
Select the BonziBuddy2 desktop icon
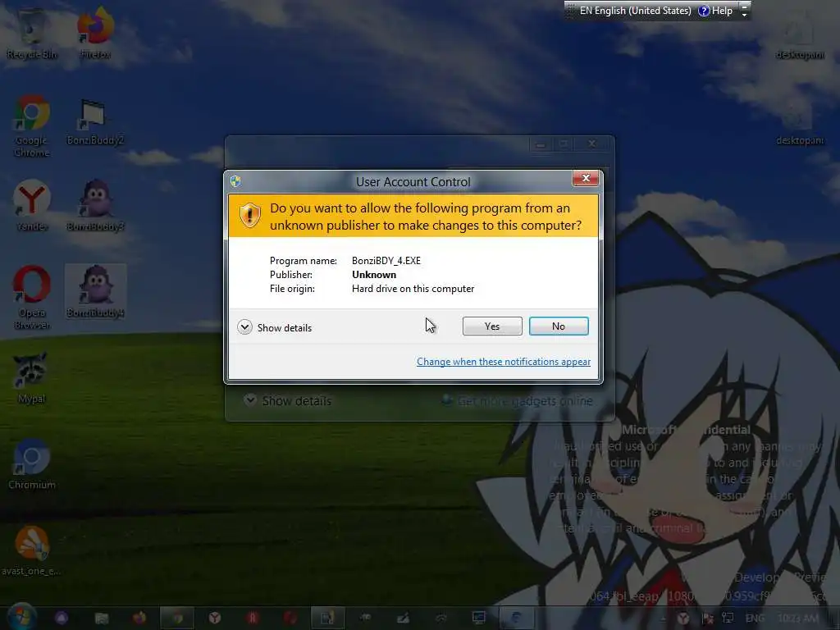(x=95, y=122)
